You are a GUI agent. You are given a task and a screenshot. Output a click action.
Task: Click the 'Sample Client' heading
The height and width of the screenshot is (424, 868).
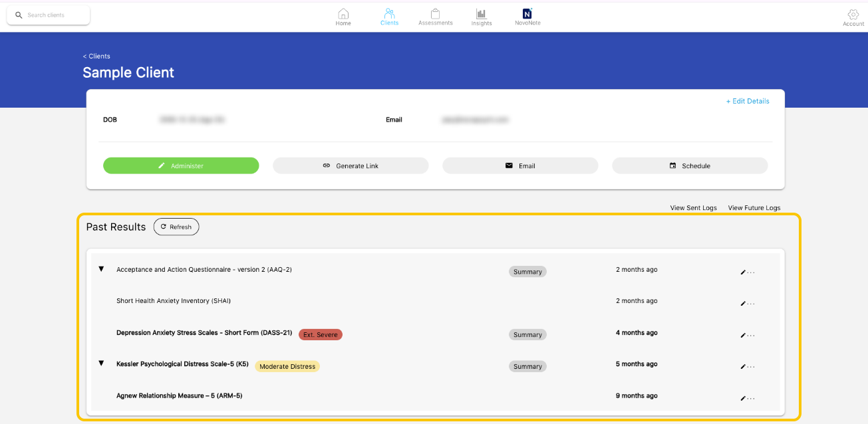tap(128, 72)
